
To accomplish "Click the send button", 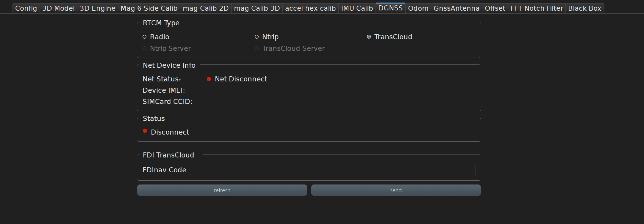I will (x=396, y=190).
